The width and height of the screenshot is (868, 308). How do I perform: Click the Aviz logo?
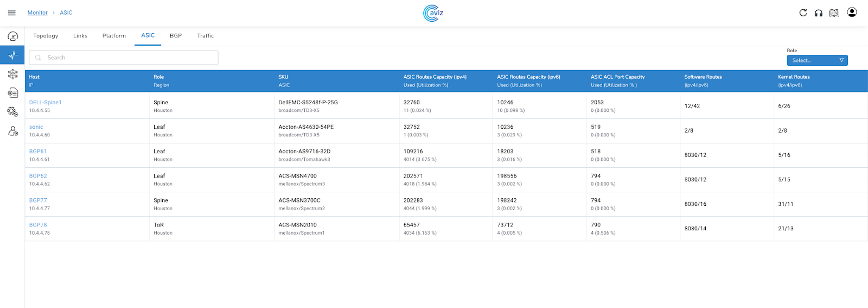click(x=433, y=13)
